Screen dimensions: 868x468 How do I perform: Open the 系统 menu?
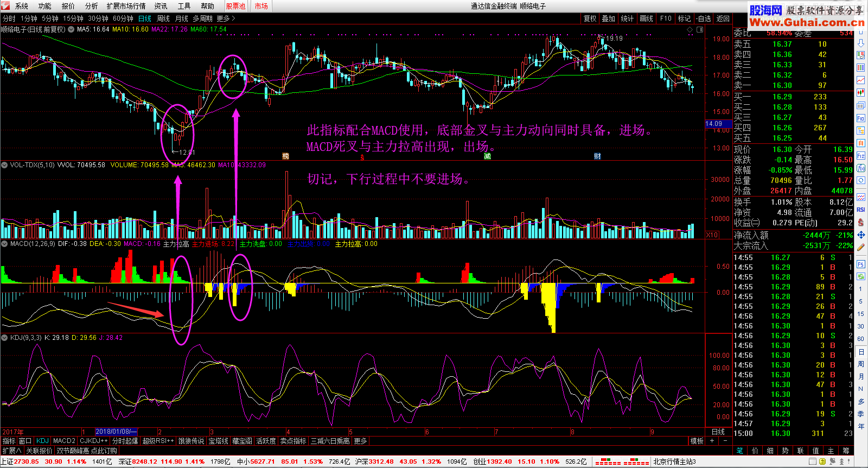[22, 6]
